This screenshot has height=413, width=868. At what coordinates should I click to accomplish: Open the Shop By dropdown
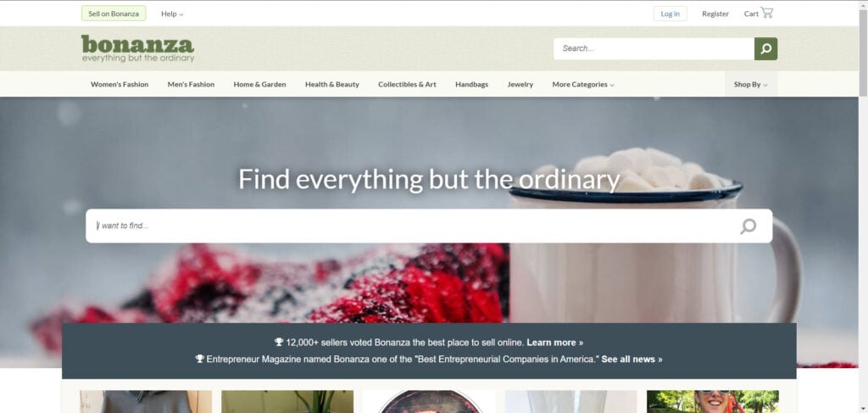(x=751, y=85)
